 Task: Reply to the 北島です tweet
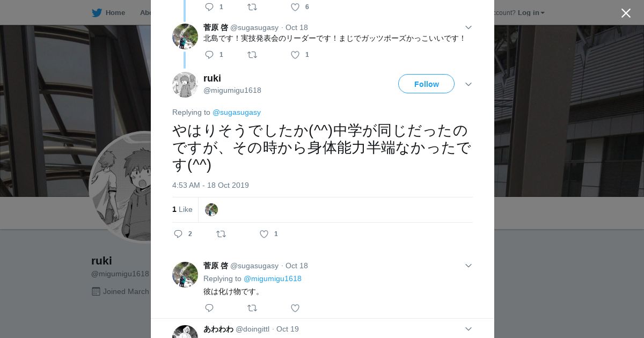[x=209, y=55]
